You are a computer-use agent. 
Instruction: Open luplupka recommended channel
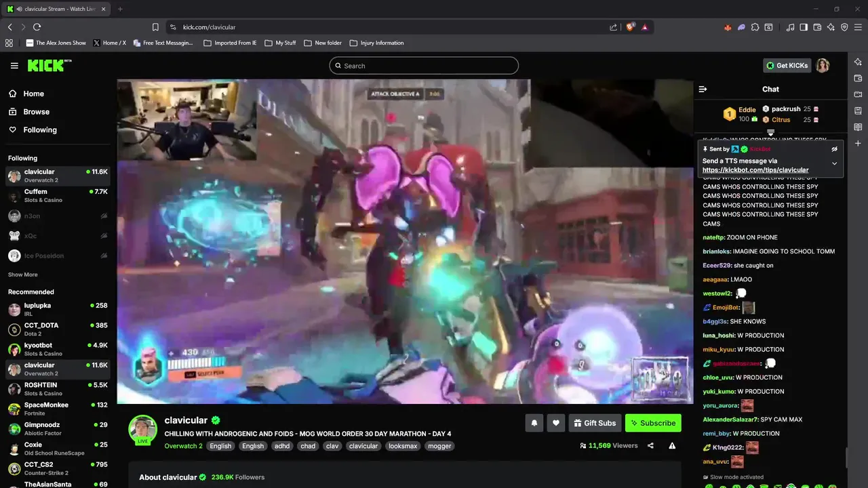coord(58,309)
